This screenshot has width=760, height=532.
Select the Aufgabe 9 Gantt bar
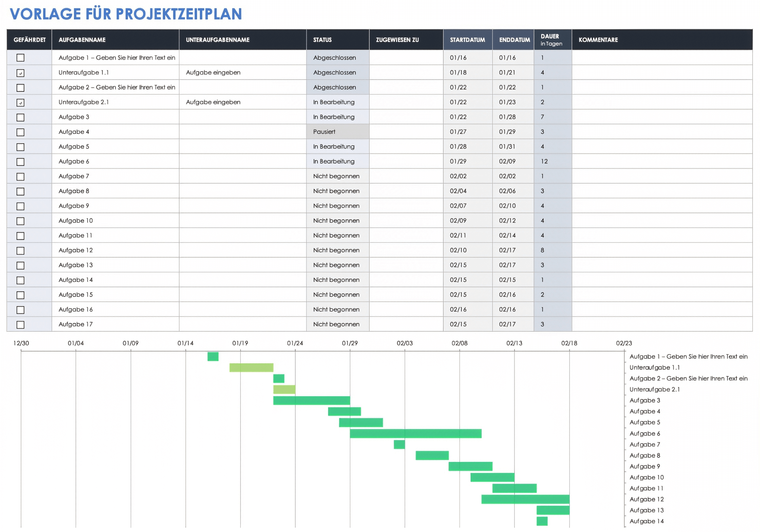click(471, 466)
